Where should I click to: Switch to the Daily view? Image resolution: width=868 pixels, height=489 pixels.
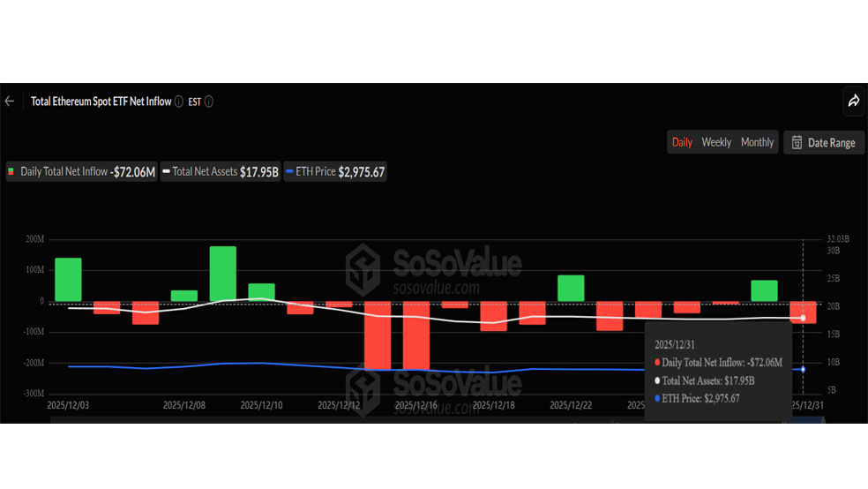point(682,142)
